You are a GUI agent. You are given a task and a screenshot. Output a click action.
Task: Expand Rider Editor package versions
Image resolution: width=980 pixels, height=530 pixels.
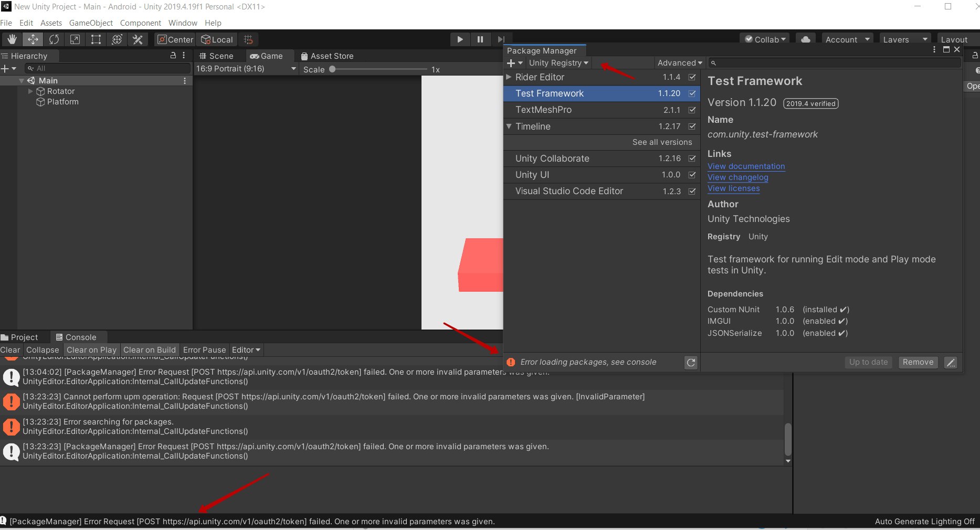pyautogui.click(x=509, y=77)
